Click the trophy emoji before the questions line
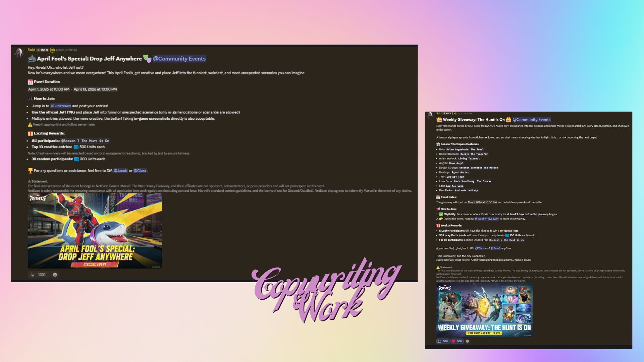 tap(30, 171)
